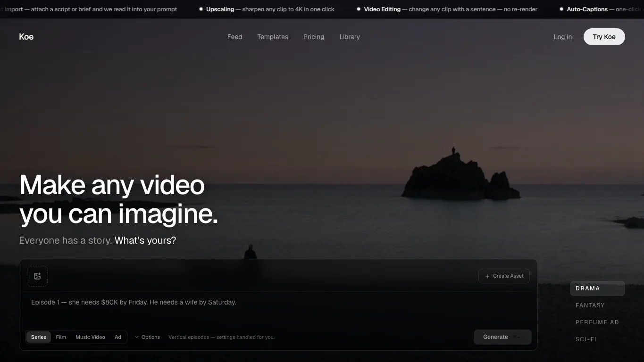Open the Library link
This screenshot has width=644, height=362.
click(x=350, y=37)
